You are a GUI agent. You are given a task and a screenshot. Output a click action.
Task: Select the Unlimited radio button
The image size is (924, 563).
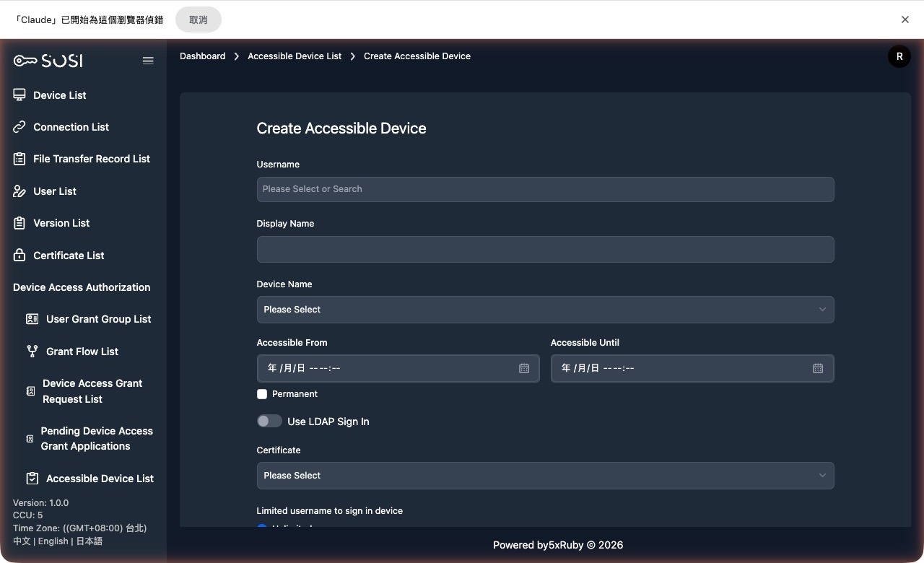262,528
